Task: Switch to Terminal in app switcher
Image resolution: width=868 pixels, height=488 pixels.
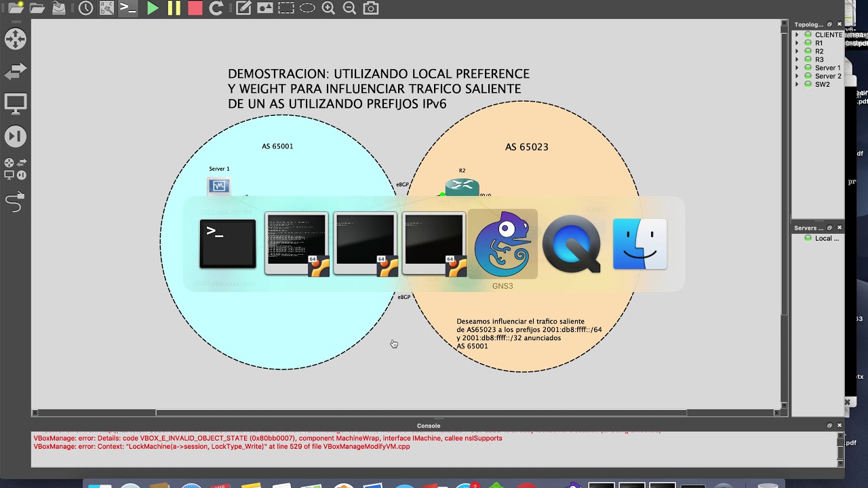Action: 228,244
